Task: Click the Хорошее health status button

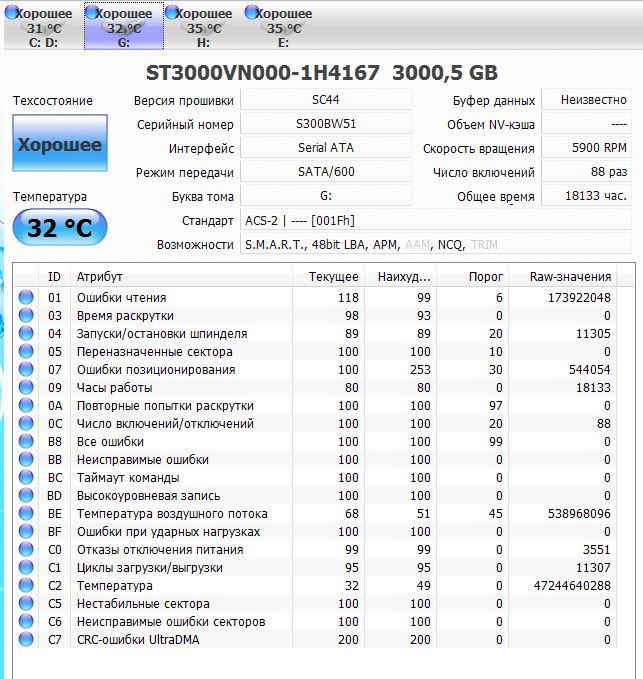Action: [x=60, y=143]
